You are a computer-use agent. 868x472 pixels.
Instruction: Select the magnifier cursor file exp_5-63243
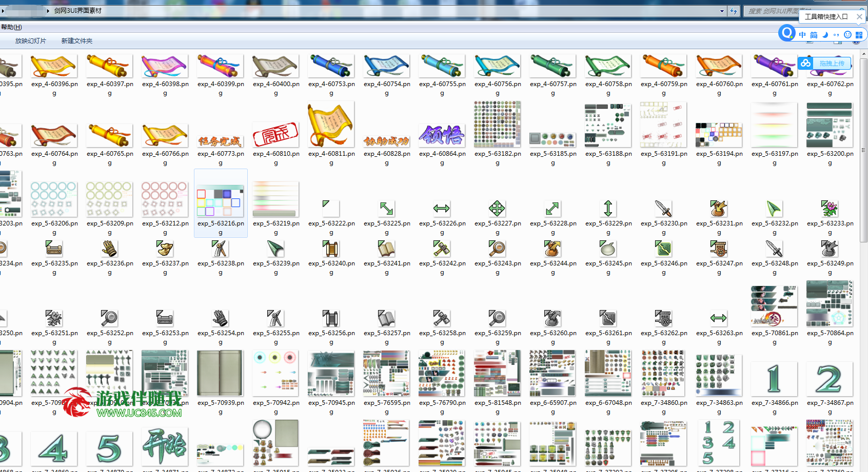(x=497, y=249)
